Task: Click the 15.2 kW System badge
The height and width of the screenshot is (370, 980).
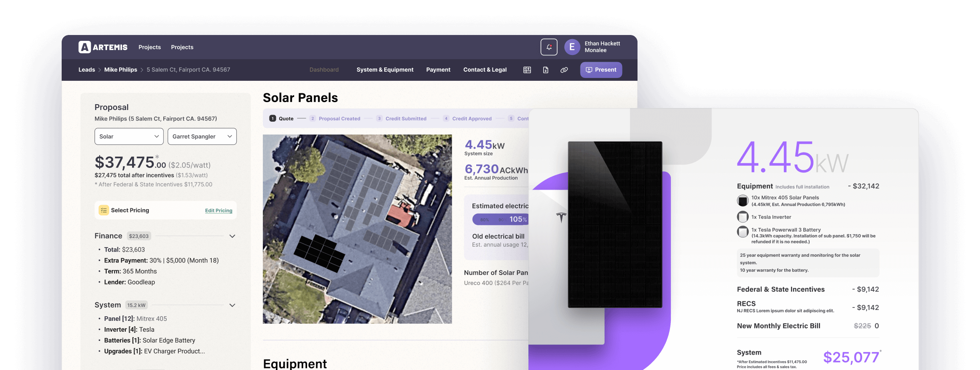Action: click(x=137, y=305)
